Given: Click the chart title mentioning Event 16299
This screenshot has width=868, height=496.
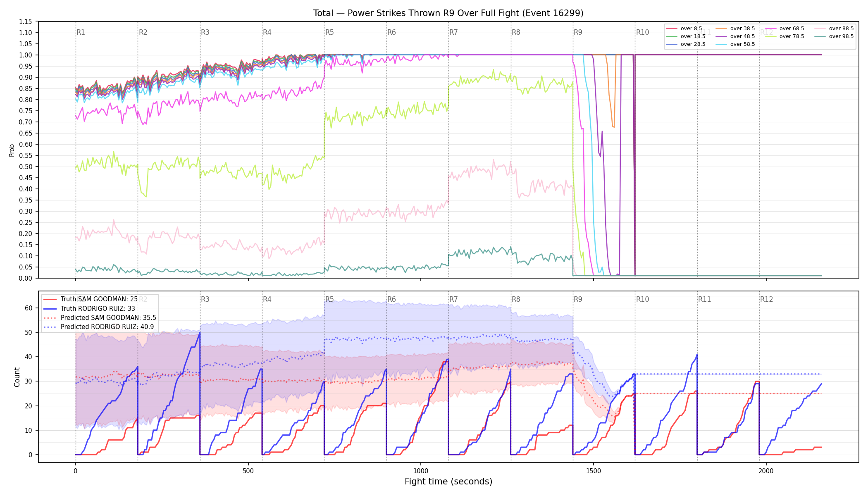Looking at the screenshot, I should (x=448, y=13).
